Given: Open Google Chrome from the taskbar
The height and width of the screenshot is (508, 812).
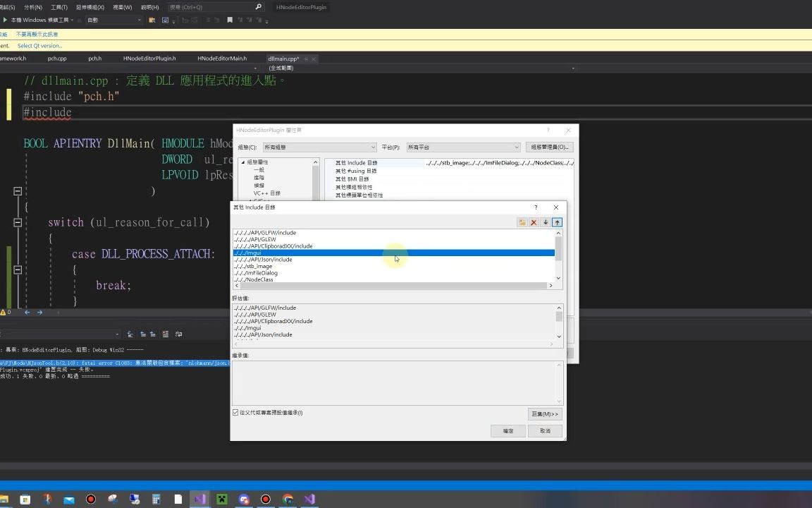Looking at the screenshot, I should click(x=288, y=500).
